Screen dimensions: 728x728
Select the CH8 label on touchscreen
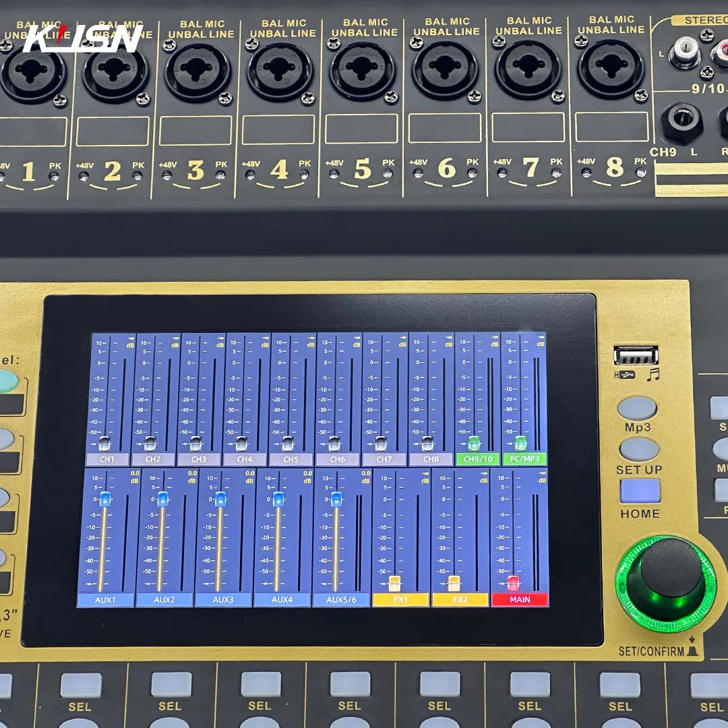[431, 459]
